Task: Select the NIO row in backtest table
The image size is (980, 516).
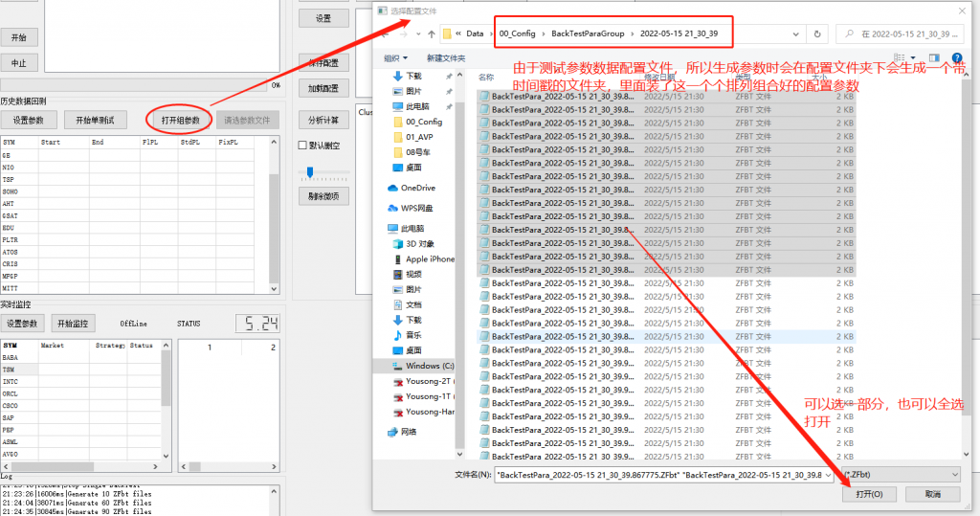Action: click(127, 168)
